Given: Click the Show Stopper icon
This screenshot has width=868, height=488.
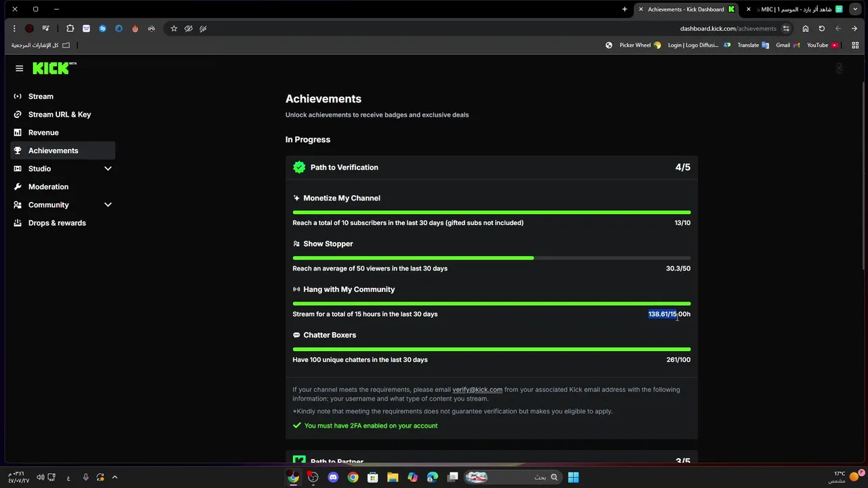Looking at the screenshot, I should (x=296, y=244).
